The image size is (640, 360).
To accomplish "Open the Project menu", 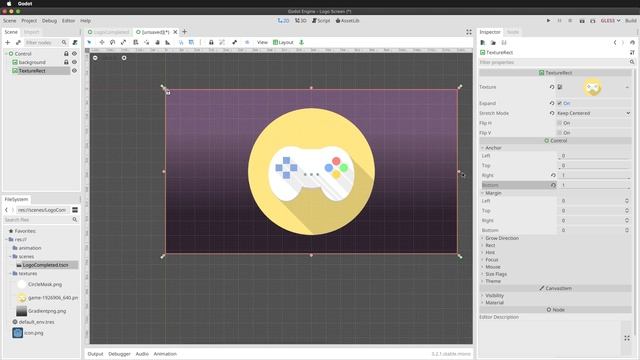I will (29, 20).
